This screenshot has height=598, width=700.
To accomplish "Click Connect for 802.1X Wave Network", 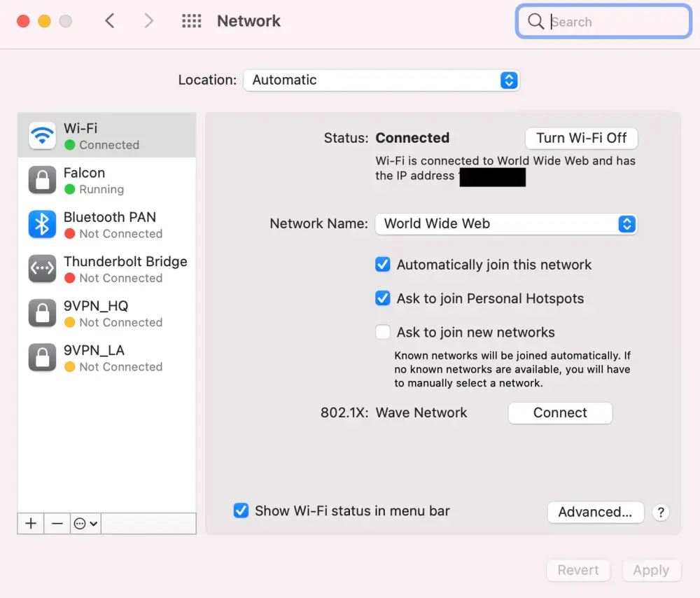I will click(x=560, y=412).
